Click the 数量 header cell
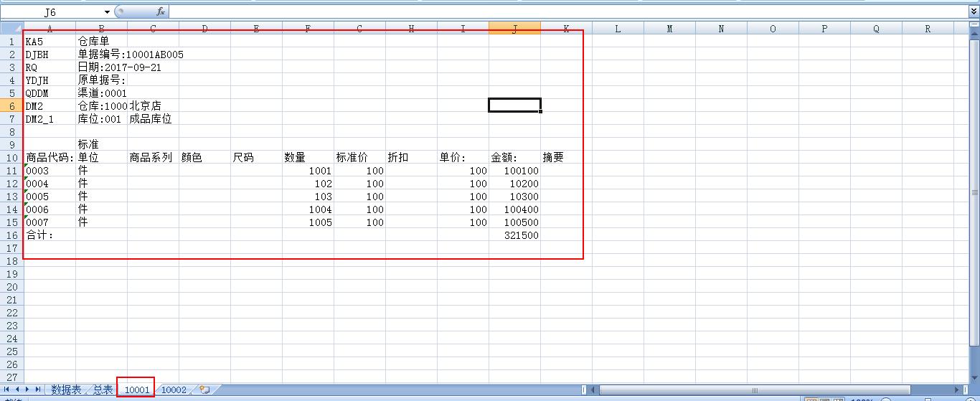The width and height of the screenshot is (980, 401). [x=308, y=157]
